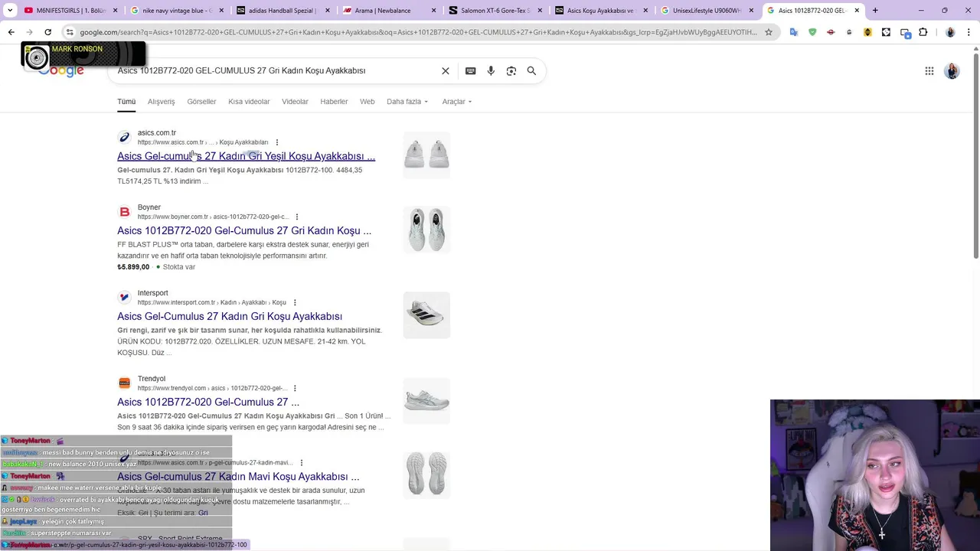Bookmark this page with the star icon
The image size is (980, 551).
pyautogui.click(x=769, y=32)
